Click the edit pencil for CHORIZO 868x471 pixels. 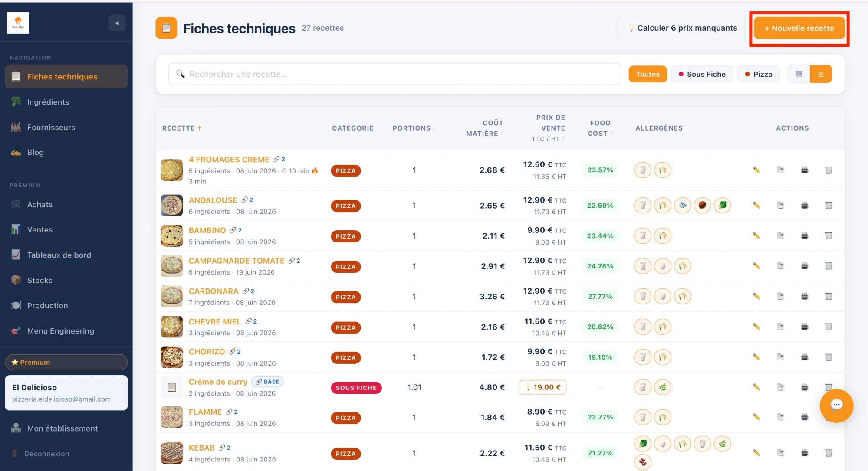(756, 357)
